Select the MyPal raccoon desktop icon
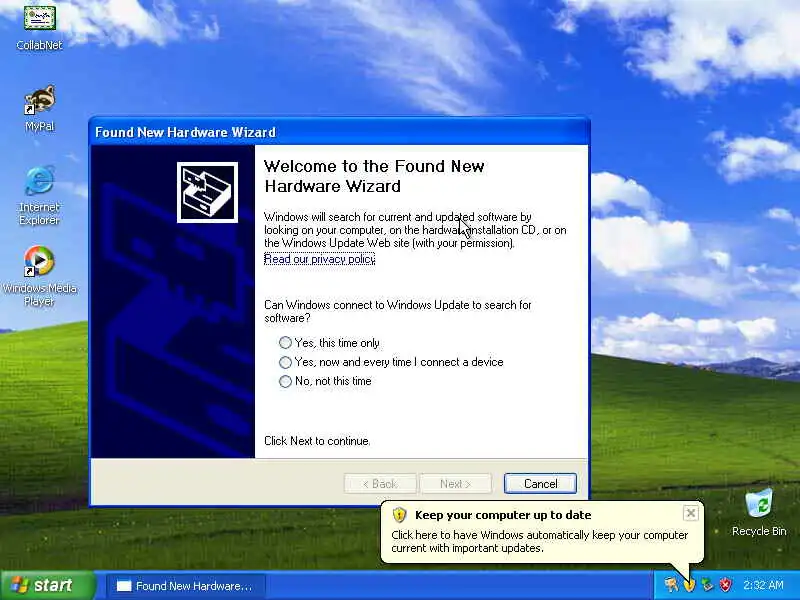This screenshot has width=800, height=600. tap(39, 107)
